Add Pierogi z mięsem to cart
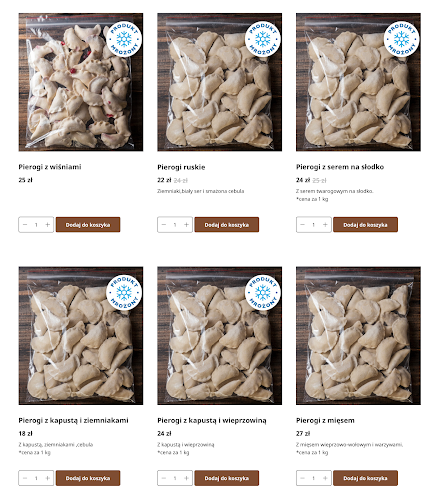The image size is (438, 500). tap(365, 478)
